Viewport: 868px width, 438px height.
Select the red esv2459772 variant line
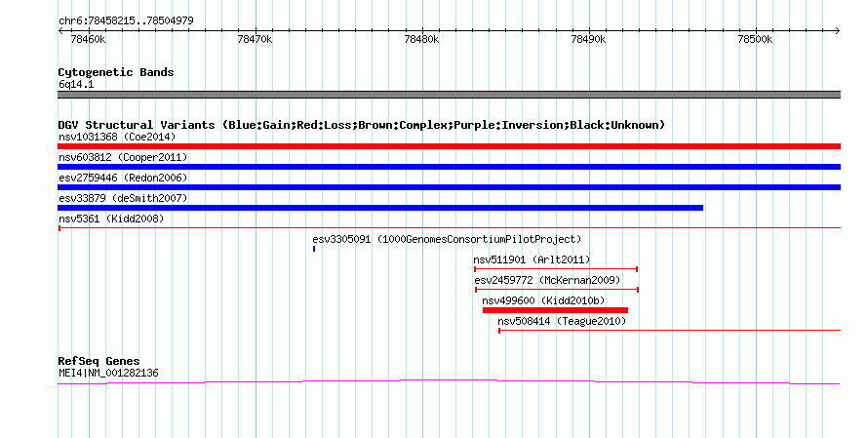click(558, 290)
